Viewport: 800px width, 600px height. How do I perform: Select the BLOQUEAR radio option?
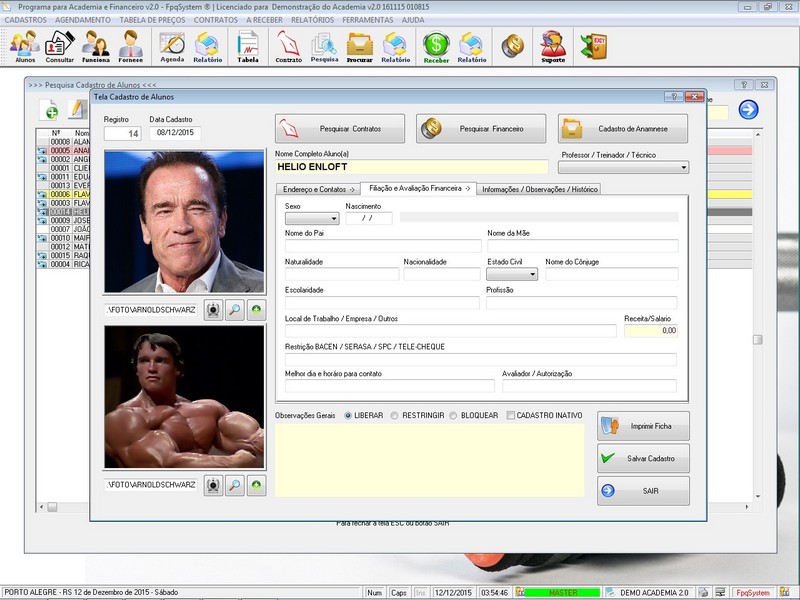(454, 415)
